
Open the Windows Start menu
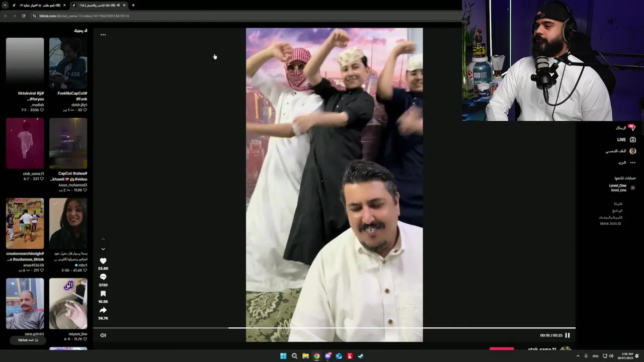pyautogui.click(x=283, y=356)
